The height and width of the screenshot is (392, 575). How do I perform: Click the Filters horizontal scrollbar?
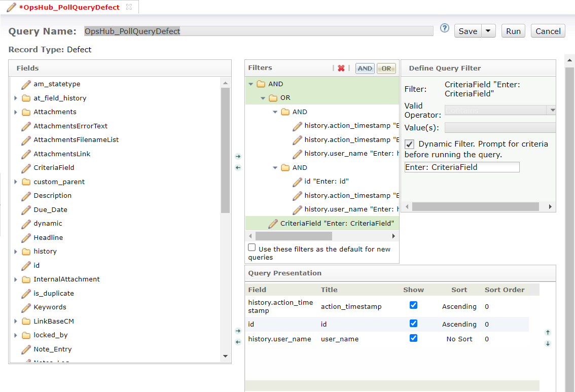[294, 236]
